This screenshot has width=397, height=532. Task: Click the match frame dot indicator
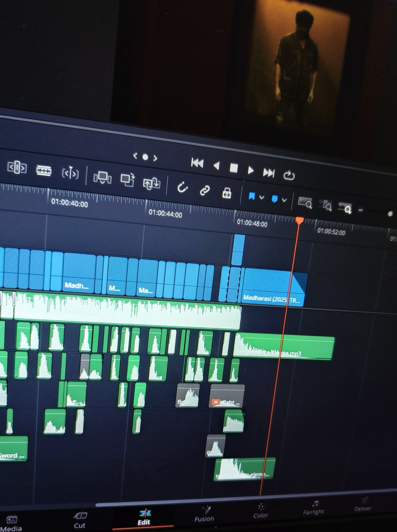tap(144, 157)
